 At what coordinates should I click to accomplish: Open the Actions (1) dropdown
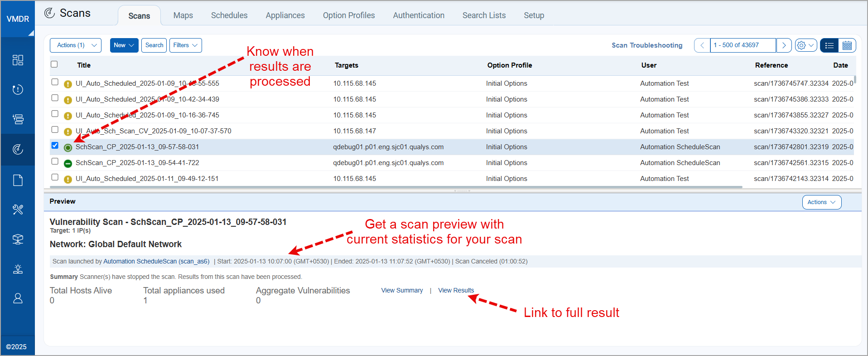[76, 45]
